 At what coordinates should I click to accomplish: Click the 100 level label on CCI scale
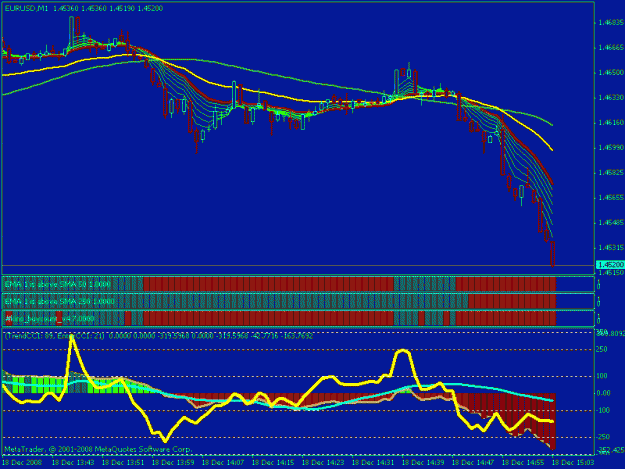[602, 376]
